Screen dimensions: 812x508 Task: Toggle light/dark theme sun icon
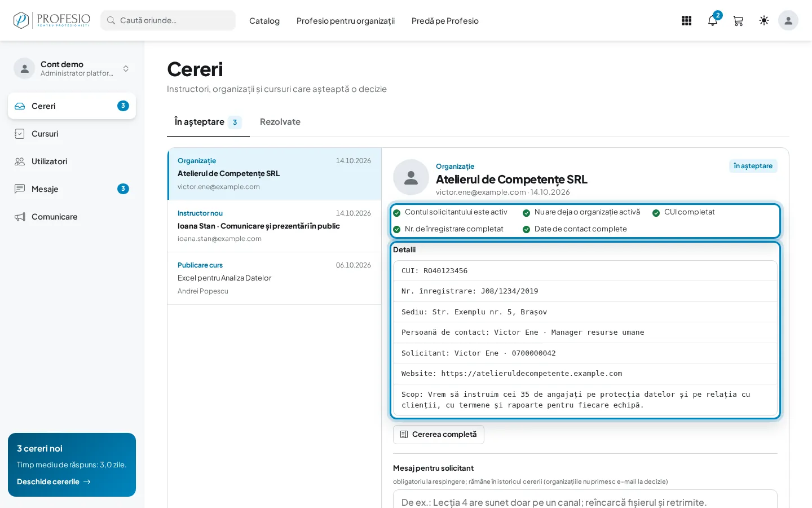point(764,20)
